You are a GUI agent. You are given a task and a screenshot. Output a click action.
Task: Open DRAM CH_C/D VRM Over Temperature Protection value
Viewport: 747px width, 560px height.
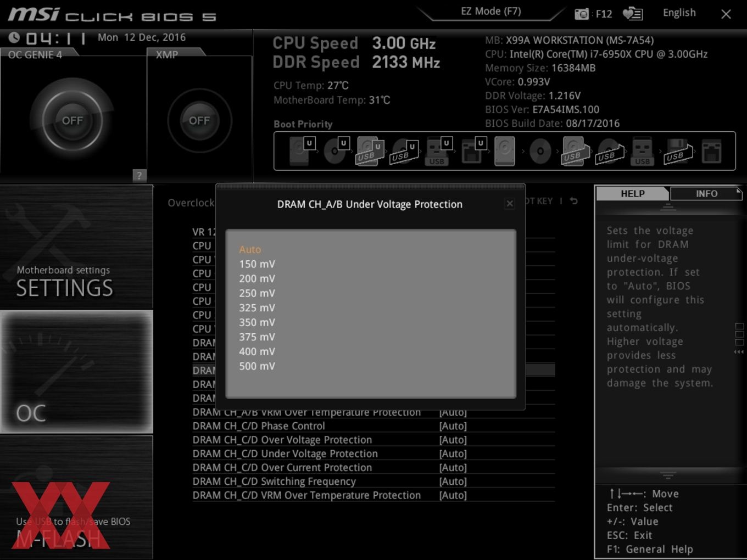click(x=453, y=495)
